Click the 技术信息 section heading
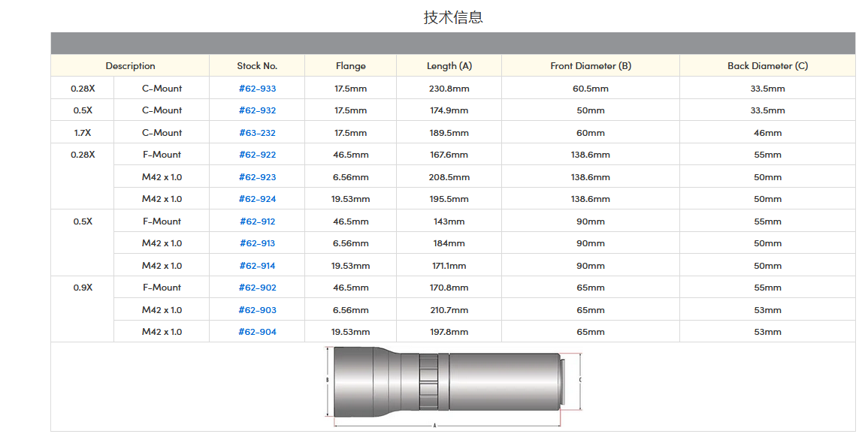This screenshot has width=868, height=446. coord(453,17)
